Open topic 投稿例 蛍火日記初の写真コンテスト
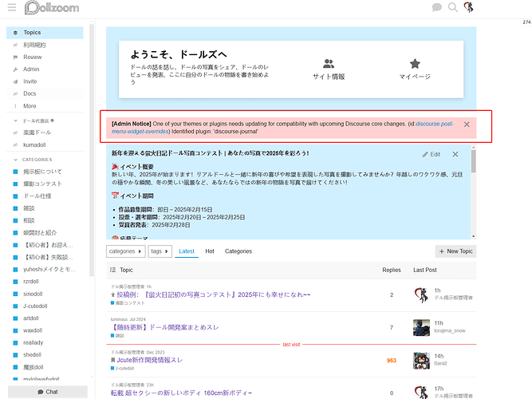 (214, 294)
